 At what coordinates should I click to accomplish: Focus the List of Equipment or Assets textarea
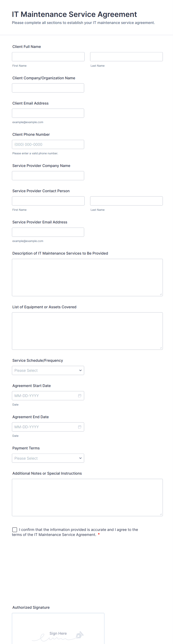coord(87,331)
